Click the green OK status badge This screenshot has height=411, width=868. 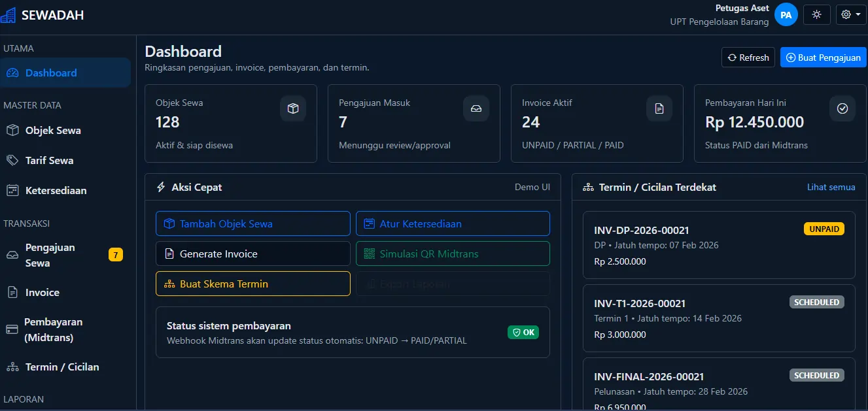523,332
